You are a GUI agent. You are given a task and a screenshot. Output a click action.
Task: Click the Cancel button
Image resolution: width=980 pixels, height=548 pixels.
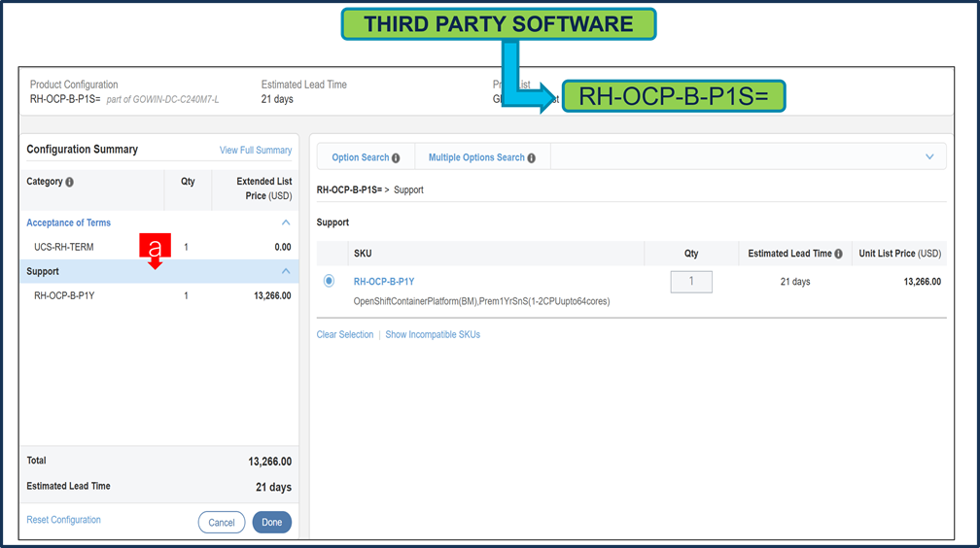point(222,523)
